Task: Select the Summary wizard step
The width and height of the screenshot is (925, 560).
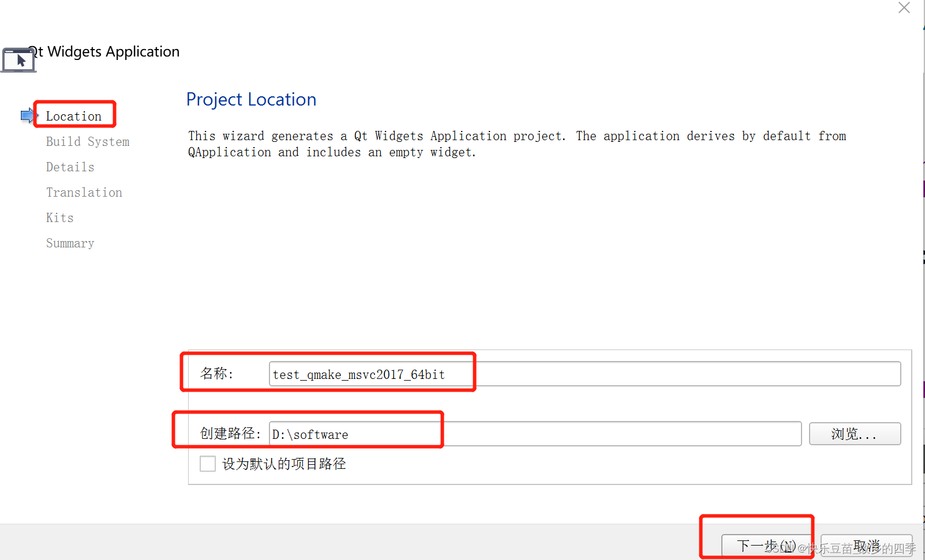Action: 70,243
